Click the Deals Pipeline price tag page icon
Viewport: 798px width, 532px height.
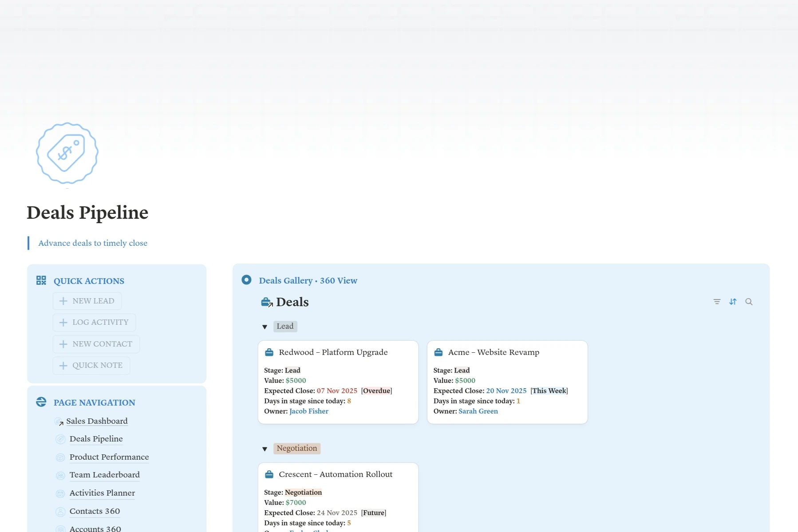click(x=67, y=153)
